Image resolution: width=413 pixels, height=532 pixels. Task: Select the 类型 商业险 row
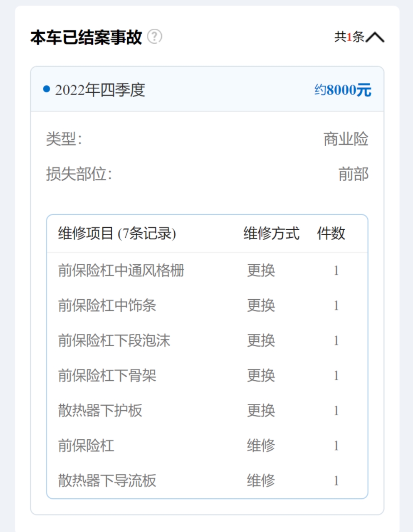[x=207, y=139]
